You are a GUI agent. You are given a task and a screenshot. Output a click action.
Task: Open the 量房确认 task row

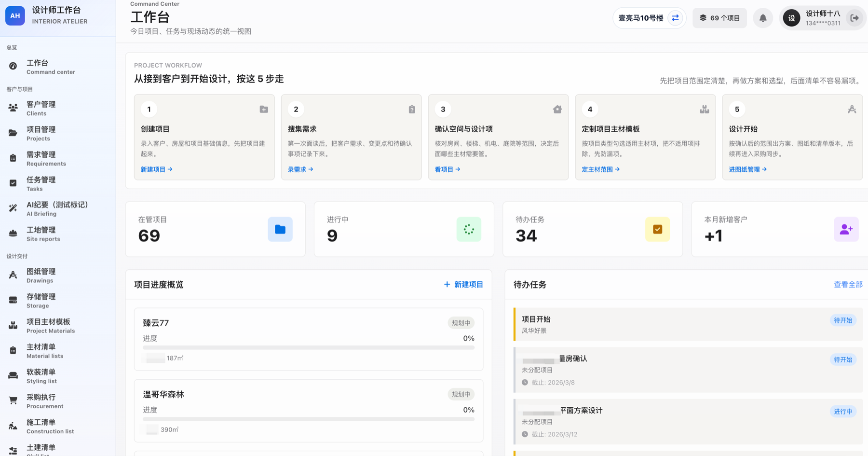688,370
